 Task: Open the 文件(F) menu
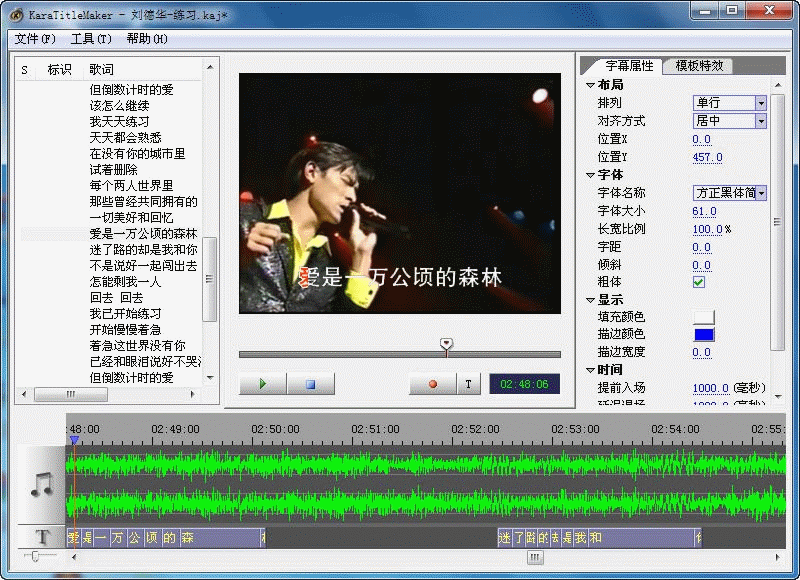[35, 39]
